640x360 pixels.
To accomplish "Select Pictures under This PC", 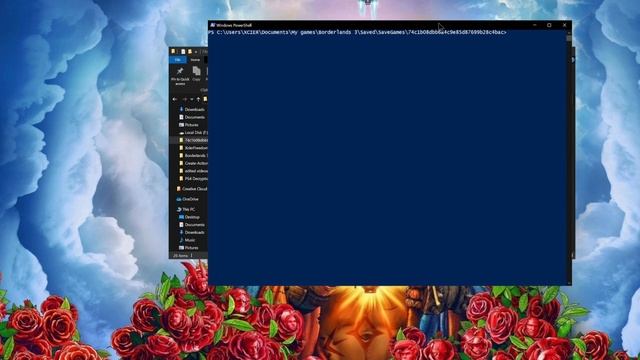I will point(189,248).
